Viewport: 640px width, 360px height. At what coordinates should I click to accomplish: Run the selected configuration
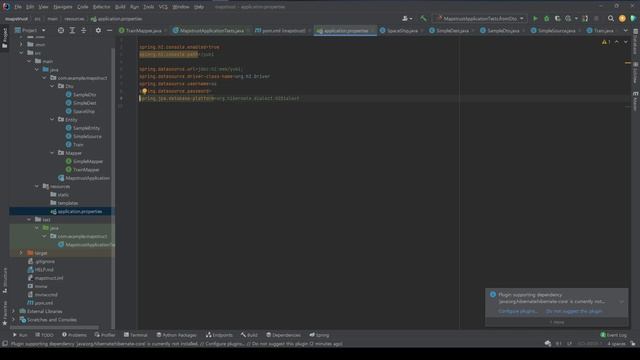click(x=535, y=18)
